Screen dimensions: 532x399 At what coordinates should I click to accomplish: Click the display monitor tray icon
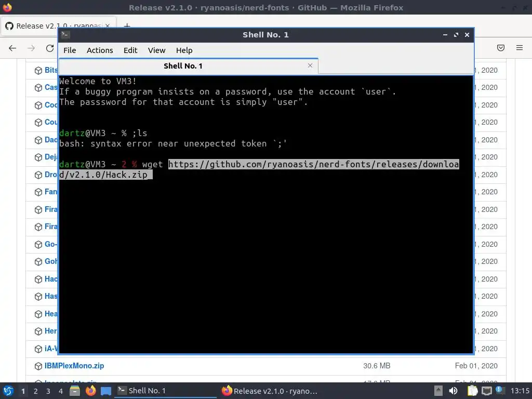tap(486, 391)
